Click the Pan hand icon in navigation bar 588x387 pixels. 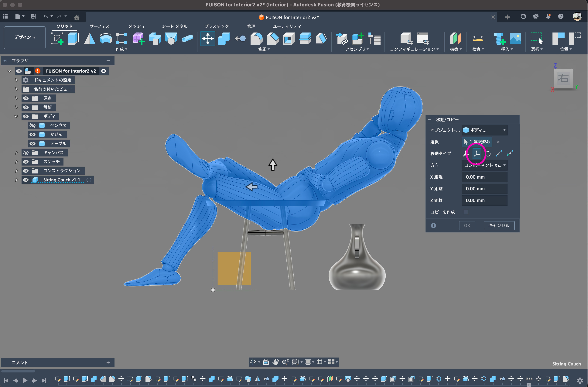(x=275, y=362)
